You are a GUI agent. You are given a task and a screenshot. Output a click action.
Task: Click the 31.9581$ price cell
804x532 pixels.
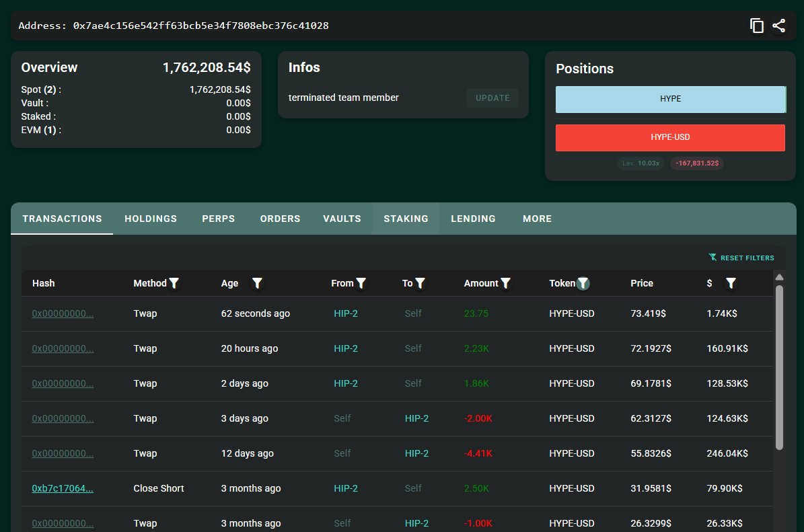coord(651,488)
